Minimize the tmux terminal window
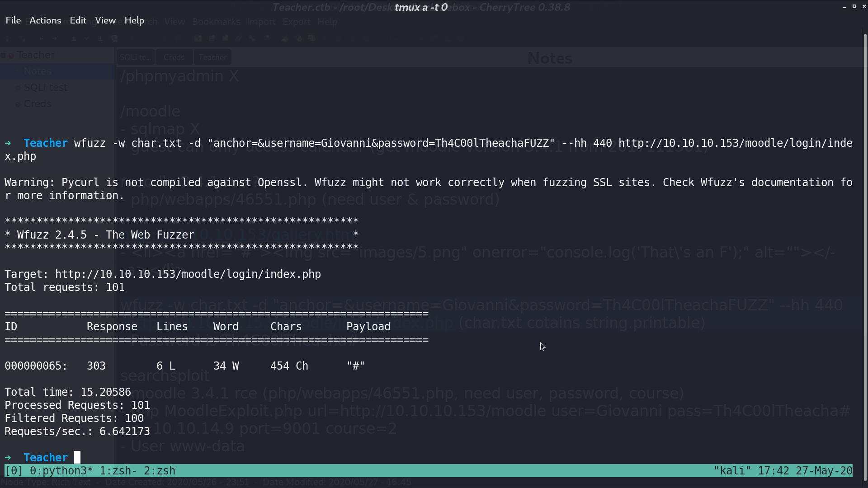The image size is (868, 488). pos(844,7)
